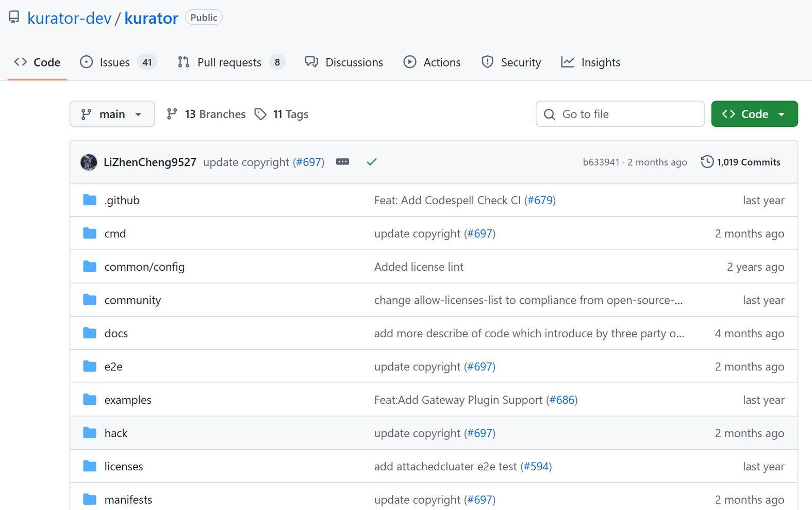The height and width of the screenshot is (510, 812).
Task: Open commit hash b633941
Action: (601, 162)
